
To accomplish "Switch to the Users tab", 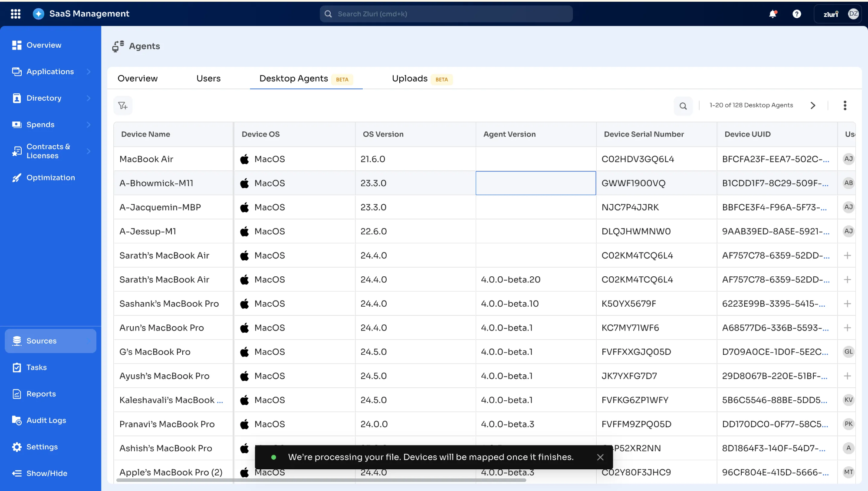I will 208,79.
